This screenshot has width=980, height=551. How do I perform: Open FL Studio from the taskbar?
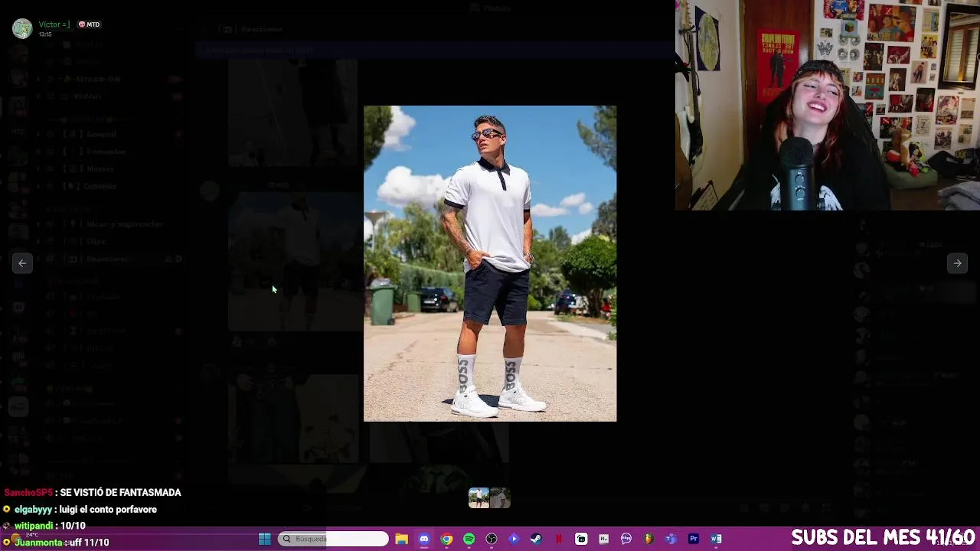[648, 539]
